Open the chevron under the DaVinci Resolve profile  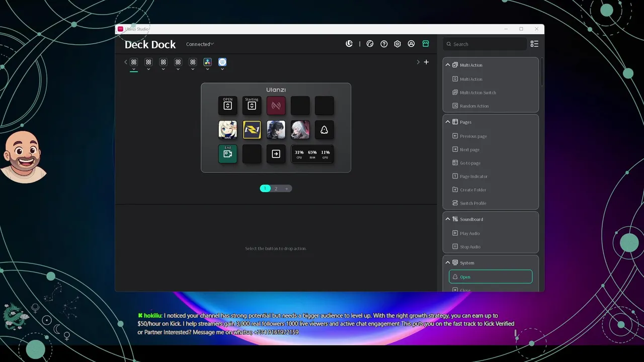coord(207,69)
